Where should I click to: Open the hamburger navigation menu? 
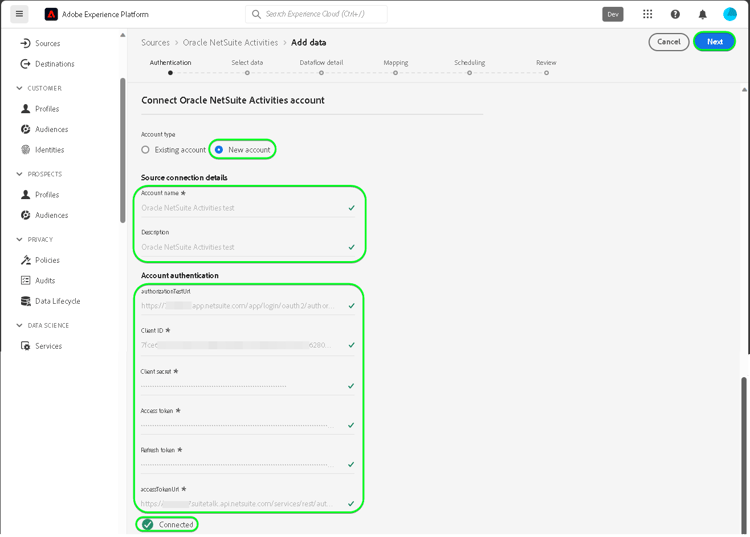(19, 14)
